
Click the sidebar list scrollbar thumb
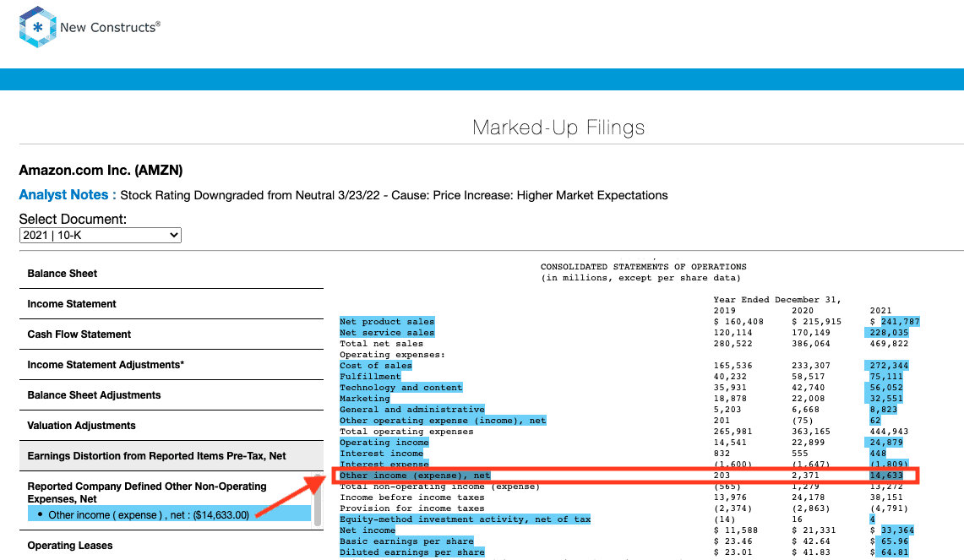click(318, 500)
